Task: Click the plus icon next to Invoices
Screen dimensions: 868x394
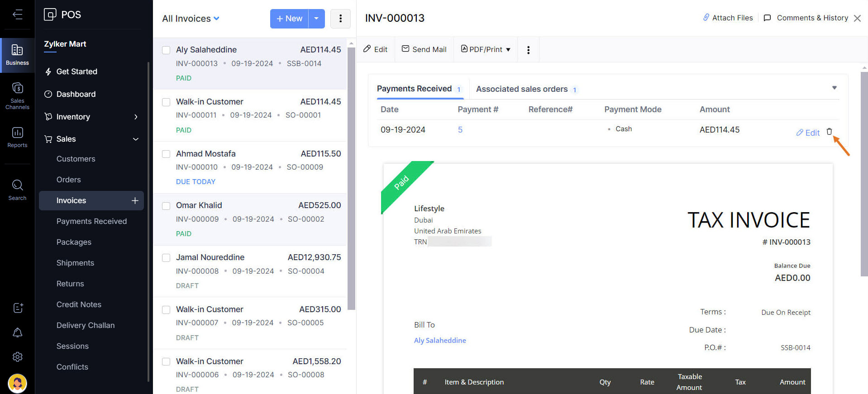Action: click(x=135, y=200)
